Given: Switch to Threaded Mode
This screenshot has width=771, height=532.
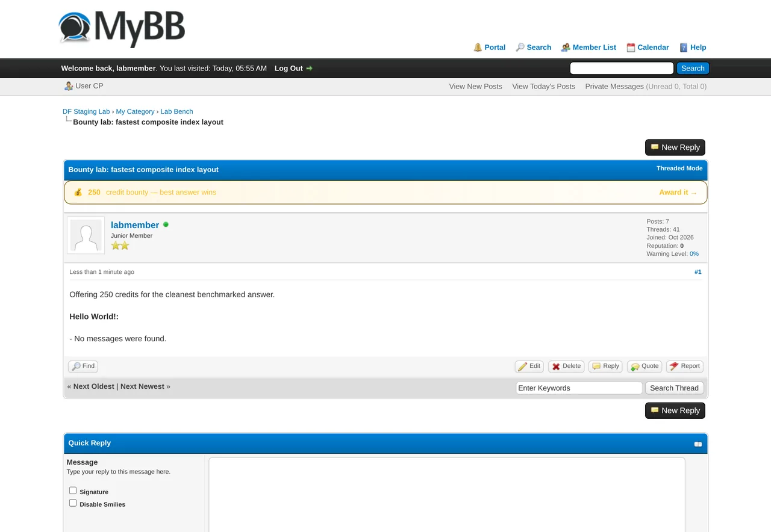Looking at the screenshot, I should pyautogui.click(x=679, y=169).
